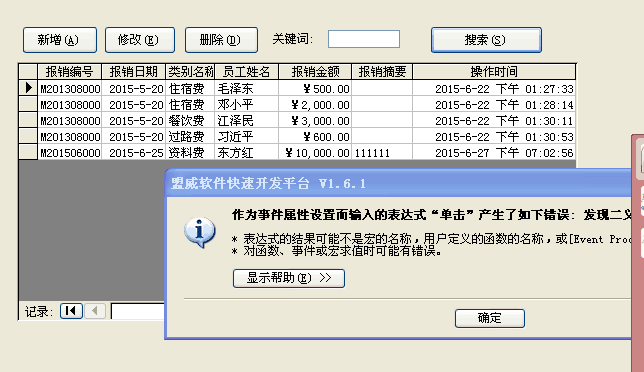644x372 pixels.
Task: Click the 2015-6-25 date cell
Action: tap(133, 152)
